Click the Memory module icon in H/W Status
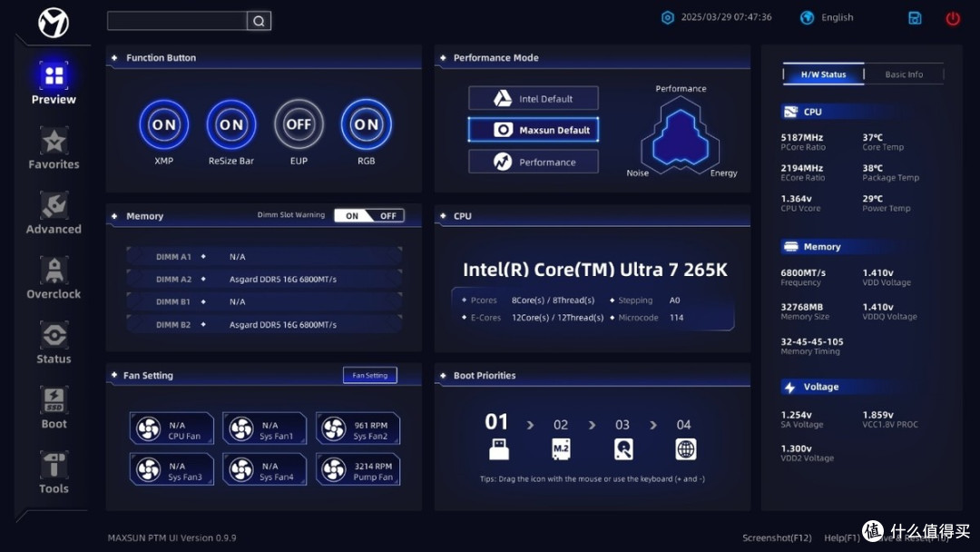This screenshot has height=552, width=980. pyautogui.click(x=790, y=246)
